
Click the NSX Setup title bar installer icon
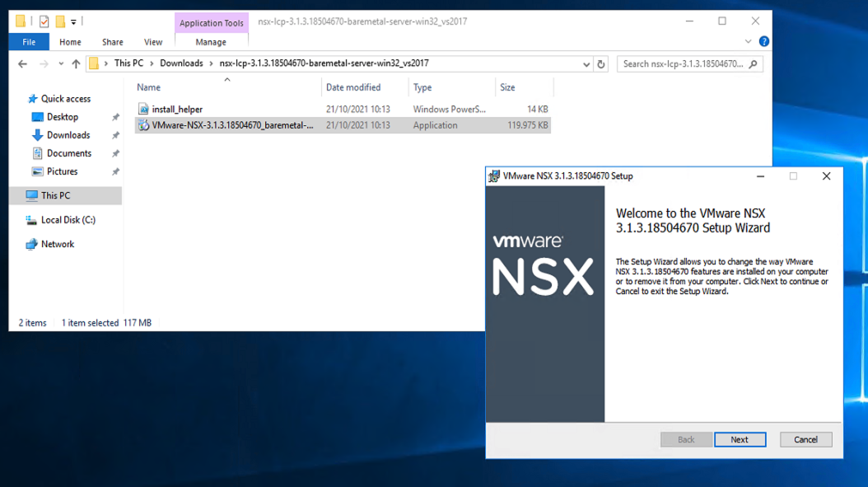click(494, 176)
